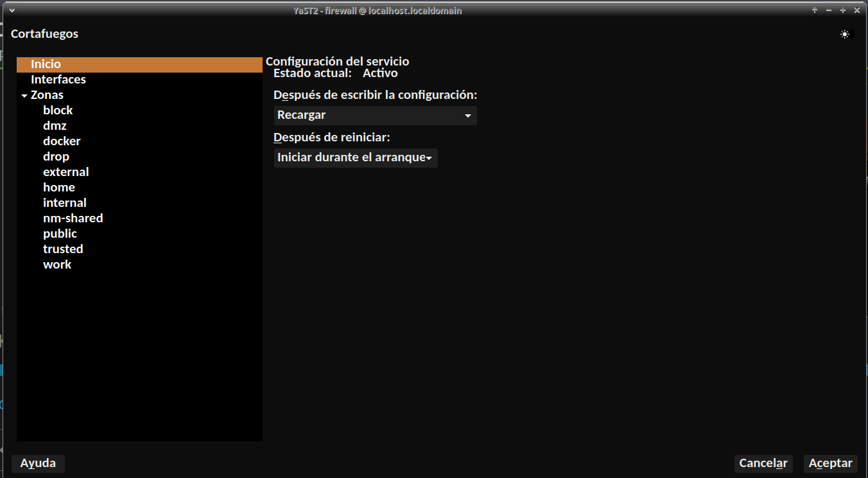Select Inicio in the sidebar
868x478 pixels.
pos(46,64)
